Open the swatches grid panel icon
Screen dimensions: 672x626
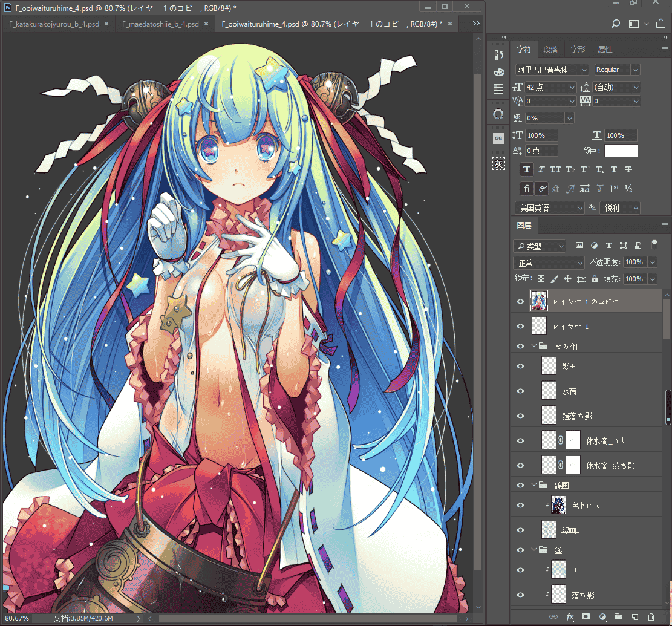pyautogui.click(x=498, y=89)
